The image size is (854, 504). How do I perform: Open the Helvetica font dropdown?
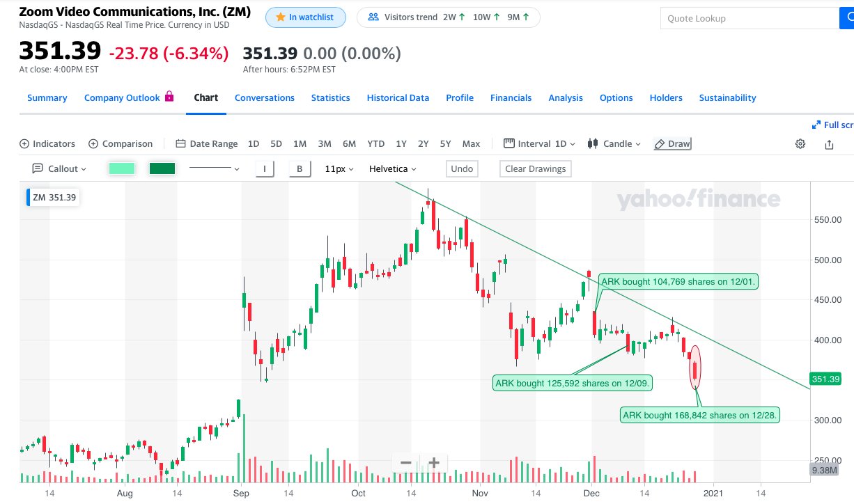coord(393,168)
